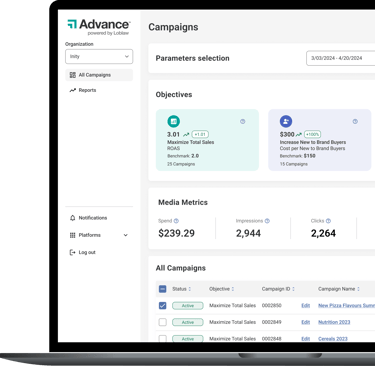Click the Platforms grid icon
Image resolution: width=375 pixels, height=366 pixels.
(72, 235)
